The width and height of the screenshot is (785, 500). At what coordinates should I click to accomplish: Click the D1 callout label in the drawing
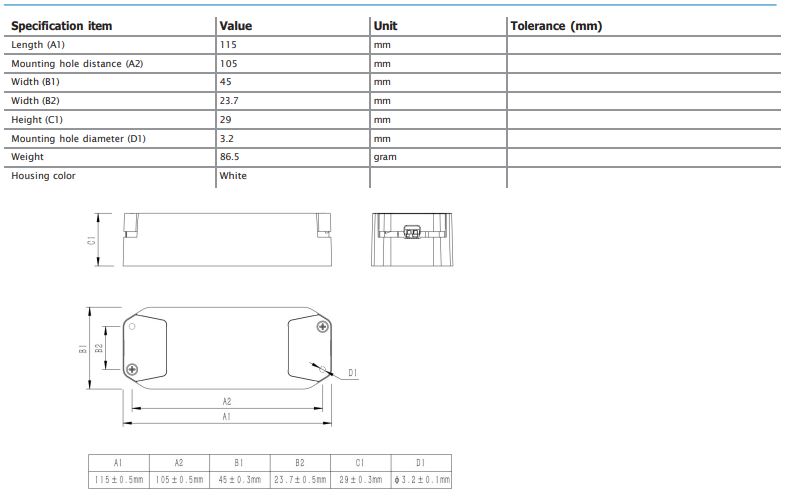click(x=352, y=373)
